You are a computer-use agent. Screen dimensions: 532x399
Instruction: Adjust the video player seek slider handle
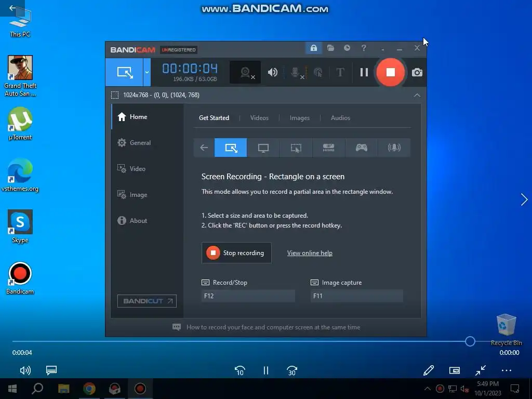coord(470,341)
